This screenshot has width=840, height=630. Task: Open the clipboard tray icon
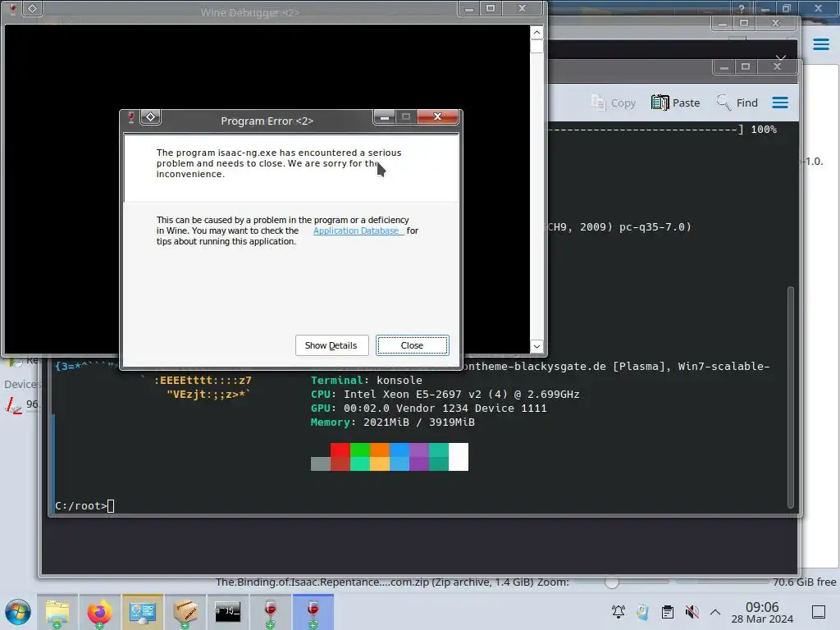coord(668,612)
